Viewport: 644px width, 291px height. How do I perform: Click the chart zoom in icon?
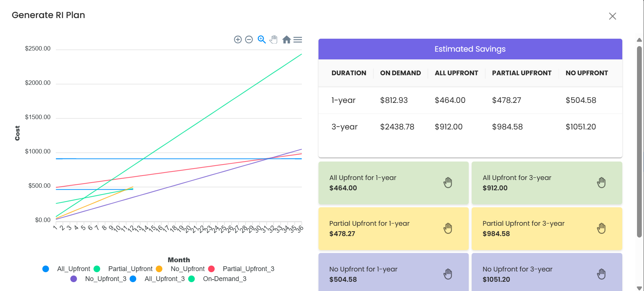pos(238,39)
